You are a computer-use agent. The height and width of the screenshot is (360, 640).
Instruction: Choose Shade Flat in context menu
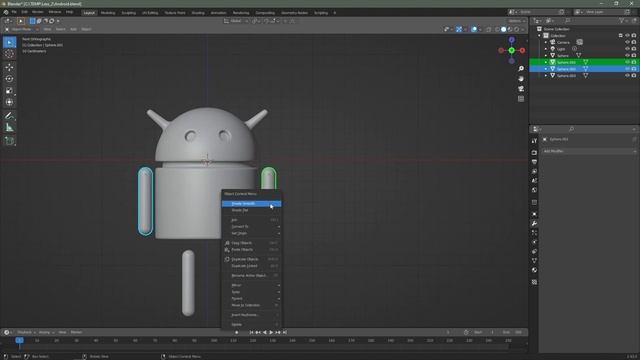click(x=251, y=210)
